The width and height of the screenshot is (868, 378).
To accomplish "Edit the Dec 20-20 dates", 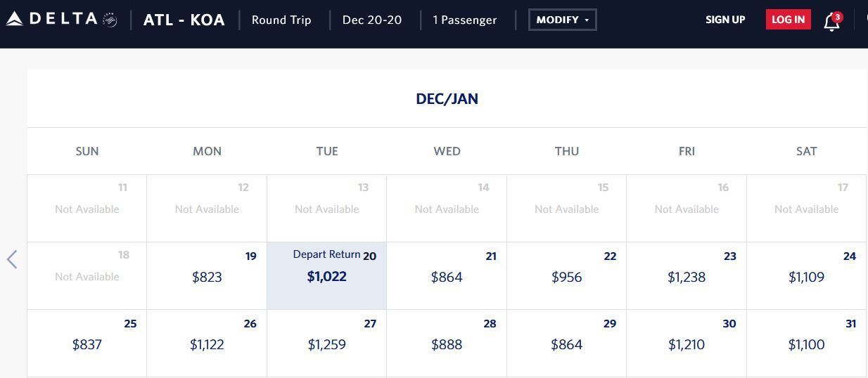I will [x=372, y=20].
